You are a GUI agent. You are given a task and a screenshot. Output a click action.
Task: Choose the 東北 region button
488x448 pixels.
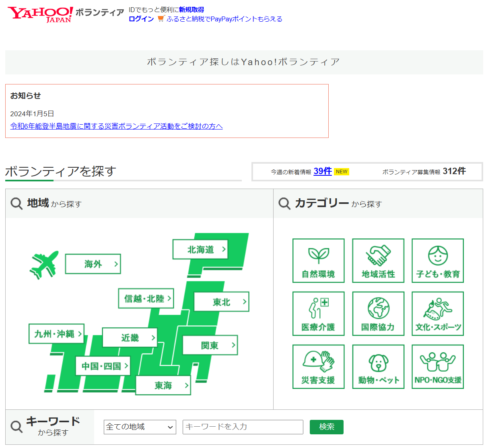tap(222, 302)
